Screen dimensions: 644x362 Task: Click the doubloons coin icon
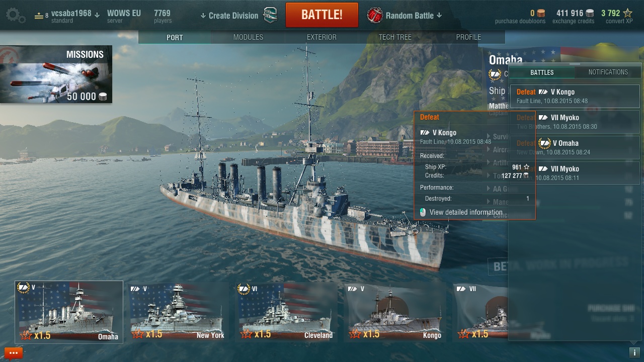[x=541, y=13]
